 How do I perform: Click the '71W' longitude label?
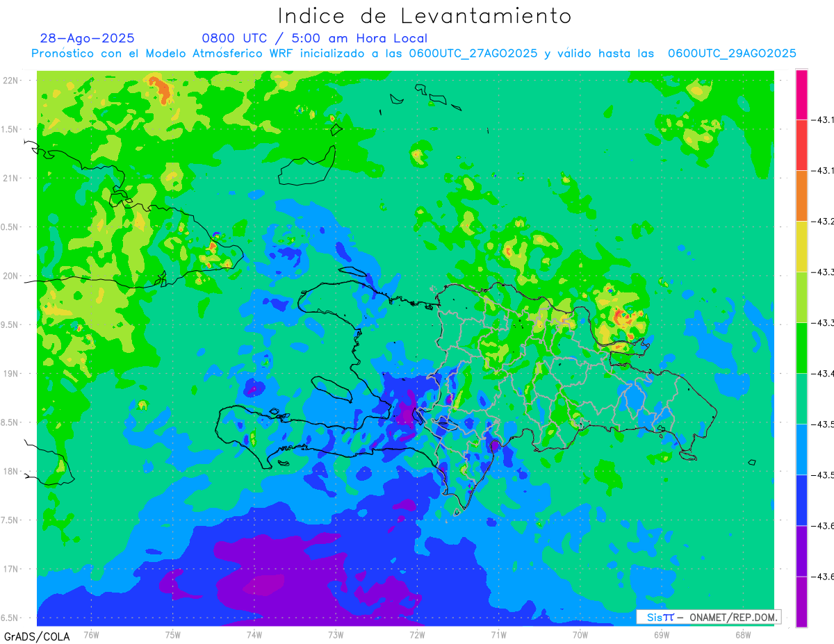(498, 634)
